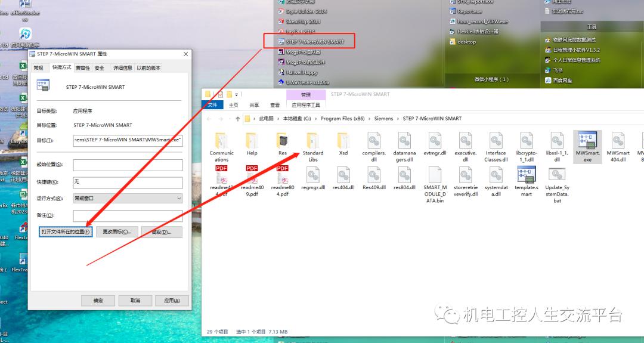Click 打开文件所在的位置 button
The width and height of the screenshot is (644, 343).
click(x=66, y=231)
